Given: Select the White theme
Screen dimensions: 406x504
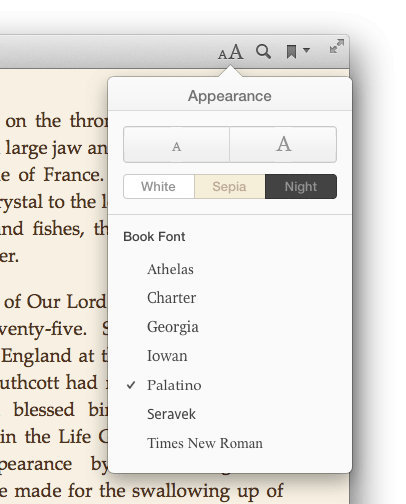Looking at the screenshot, I should pyautogui.click(x=159, y=187).
